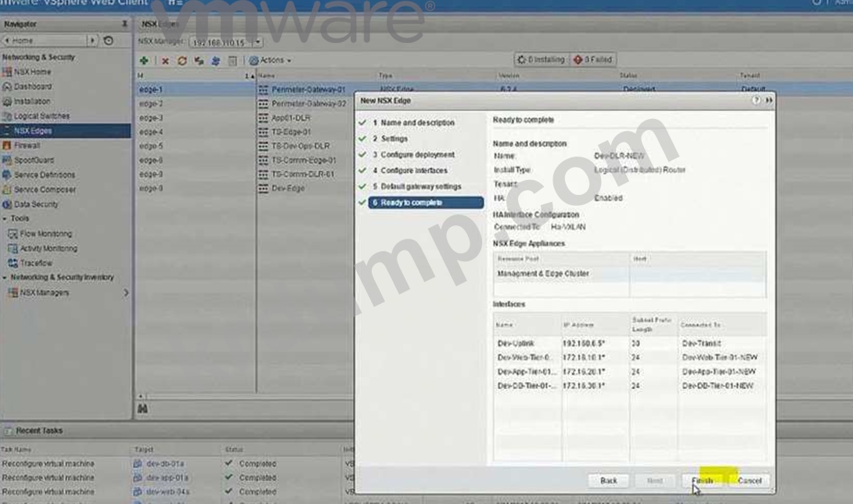Click the blue toolbar icon before the grey one

click(x=215, y=60)
